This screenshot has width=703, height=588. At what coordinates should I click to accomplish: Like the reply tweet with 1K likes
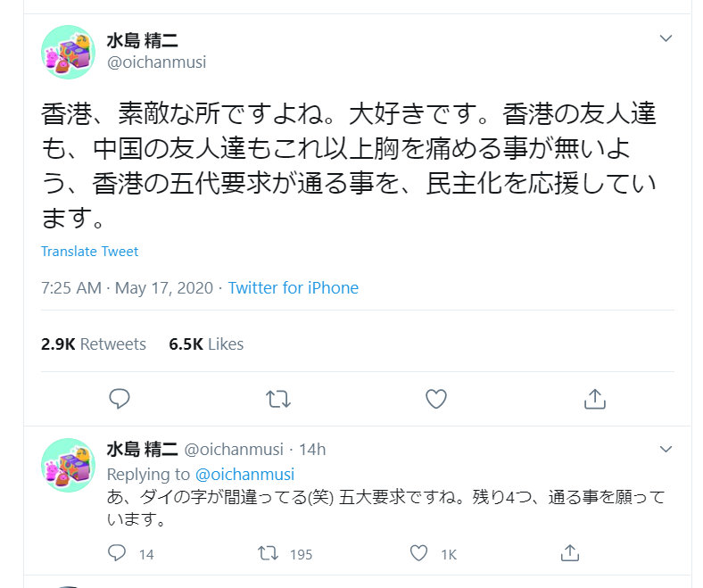pyautogui.click(x=419, y=554)
